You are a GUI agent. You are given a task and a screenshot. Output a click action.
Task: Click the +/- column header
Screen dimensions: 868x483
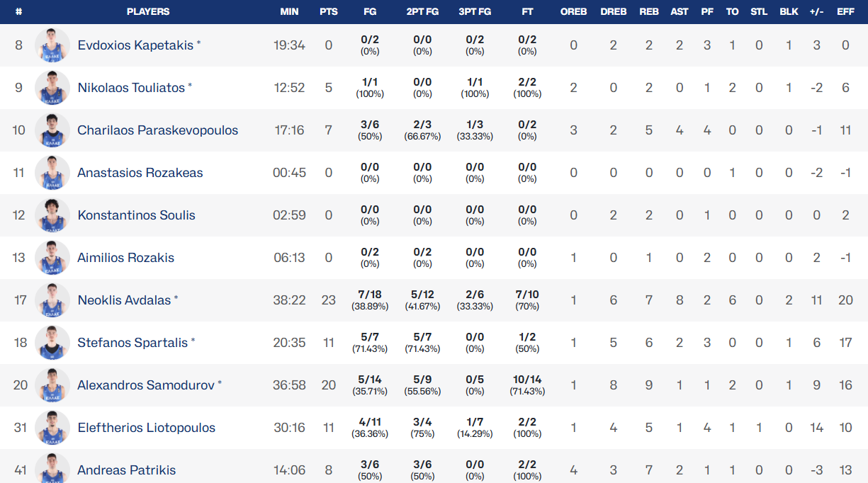point(816,11)
